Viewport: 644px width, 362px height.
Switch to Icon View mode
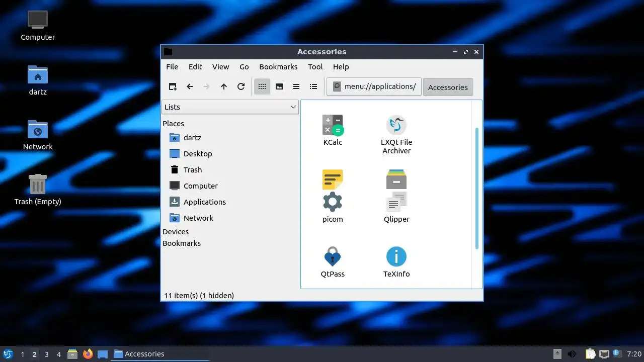coord(262,86)
